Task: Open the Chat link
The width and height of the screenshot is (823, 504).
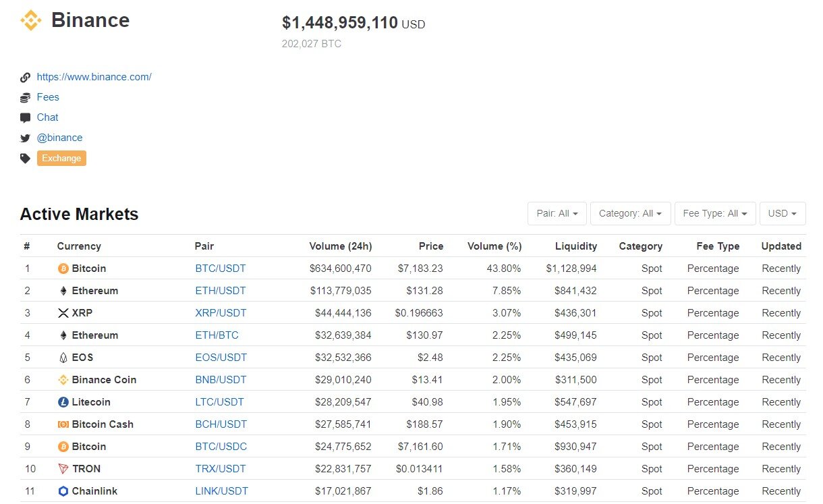Action: click(47, 117)
